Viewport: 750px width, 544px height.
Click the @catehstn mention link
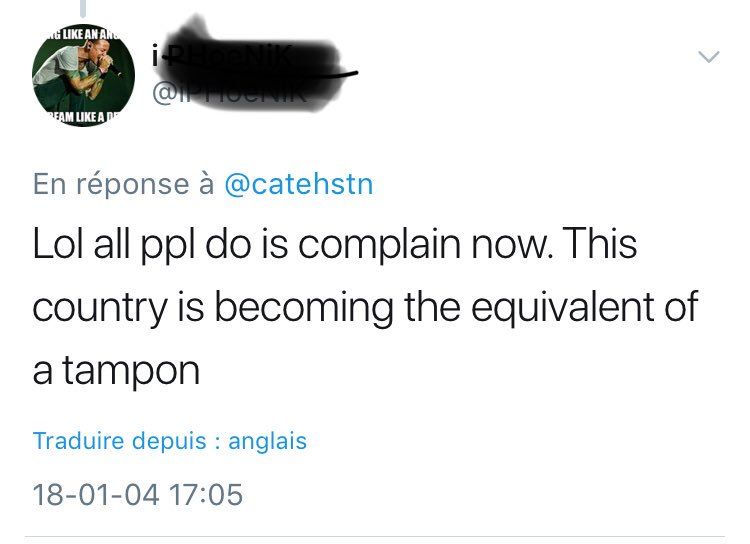[298, 184]
